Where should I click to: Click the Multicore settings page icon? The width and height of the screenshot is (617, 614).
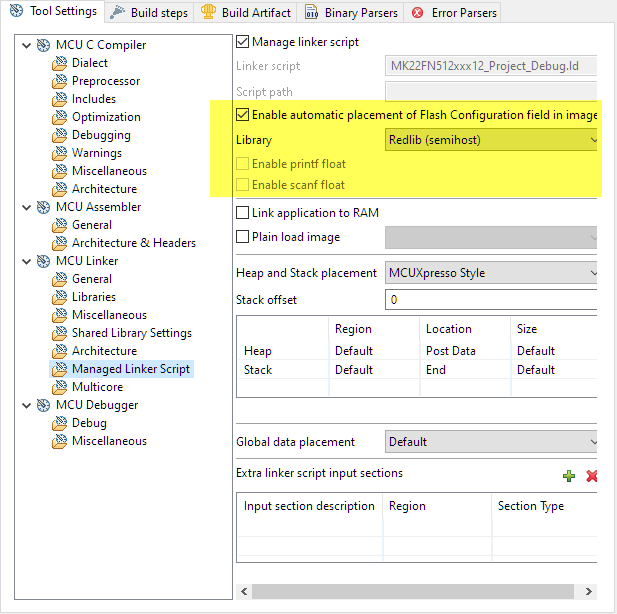pyautogui.click(x=59, y=387)
